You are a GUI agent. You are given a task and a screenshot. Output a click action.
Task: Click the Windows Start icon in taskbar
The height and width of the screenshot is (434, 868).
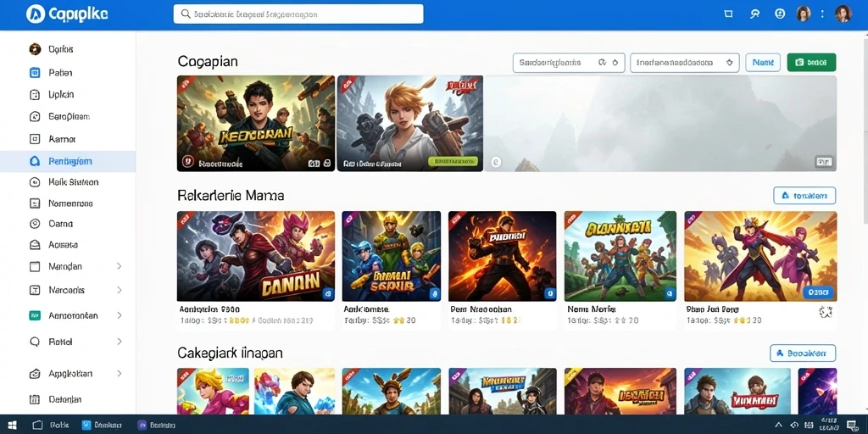click(x=12, y=426)
